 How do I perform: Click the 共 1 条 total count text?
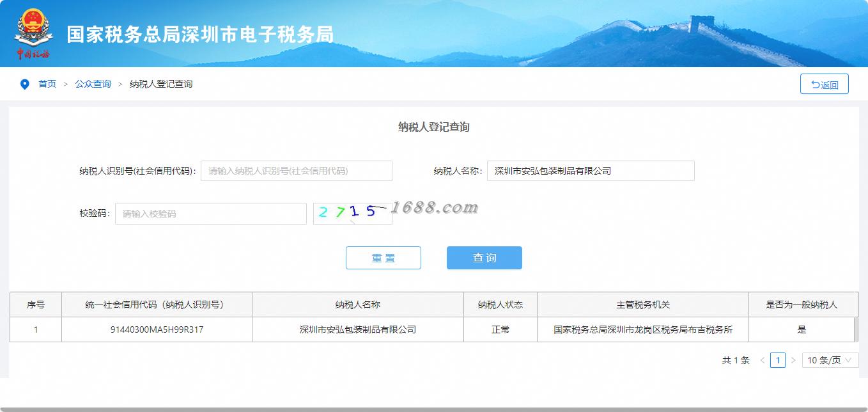(x=736, y=360)
